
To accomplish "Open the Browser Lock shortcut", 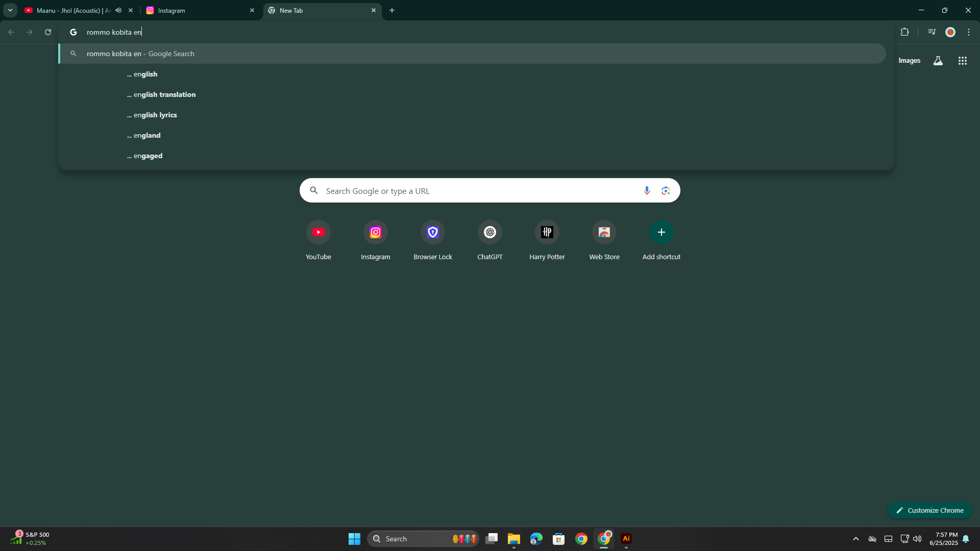I will (433, 241).
